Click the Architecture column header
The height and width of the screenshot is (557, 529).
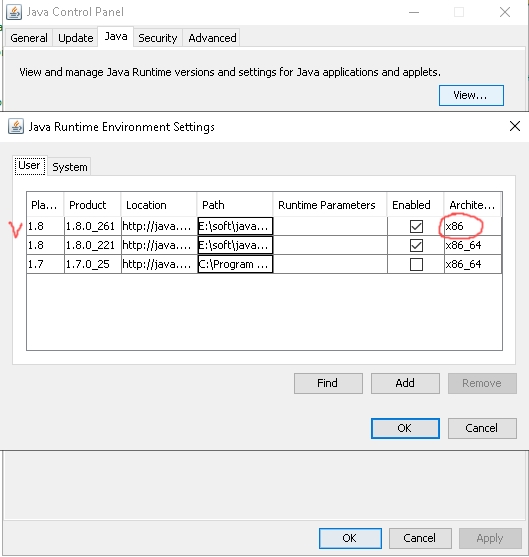(x=473, y=205)
